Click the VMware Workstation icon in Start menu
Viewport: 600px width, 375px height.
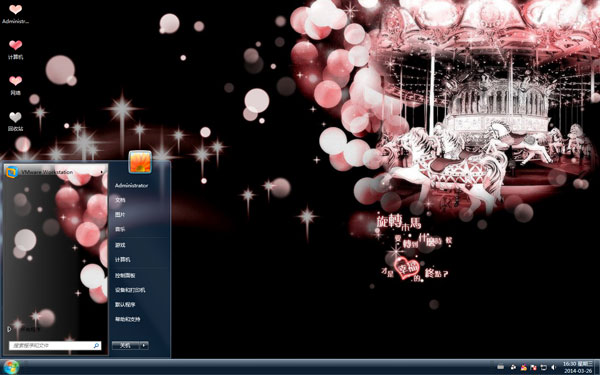(x=12, y=172)
